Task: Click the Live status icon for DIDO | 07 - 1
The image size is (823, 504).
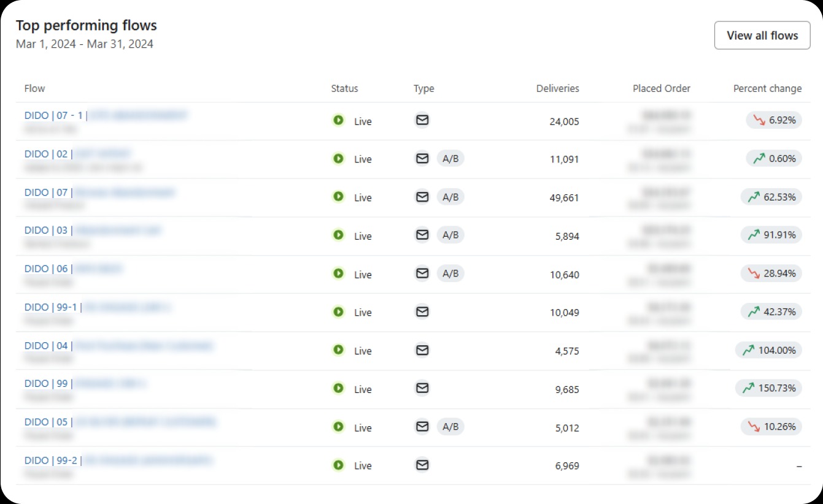Action: pos(338,120)
